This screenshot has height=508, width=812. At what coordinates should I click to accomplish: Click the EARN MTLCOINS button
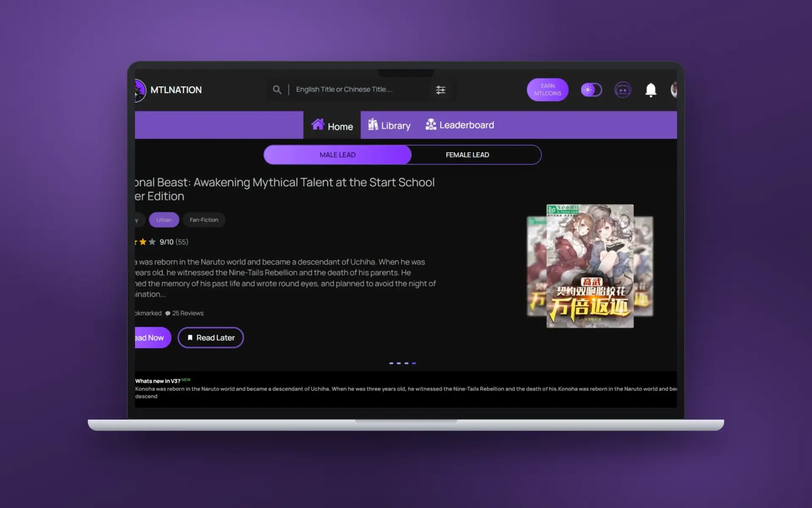click(x=547, y=90)
